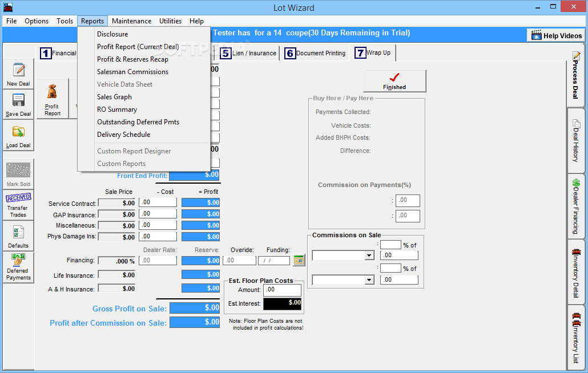Click GAP Insurance cost field
The width and height of the screenshot is (588, 373).
point(158,213)
